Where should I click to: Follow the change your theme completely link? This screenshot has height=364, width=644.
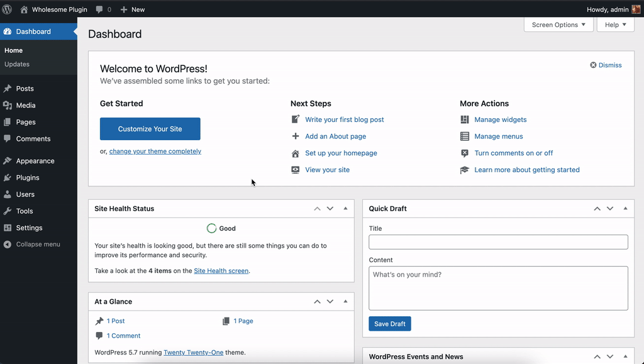pyautogui.click(x=155, y=152)
